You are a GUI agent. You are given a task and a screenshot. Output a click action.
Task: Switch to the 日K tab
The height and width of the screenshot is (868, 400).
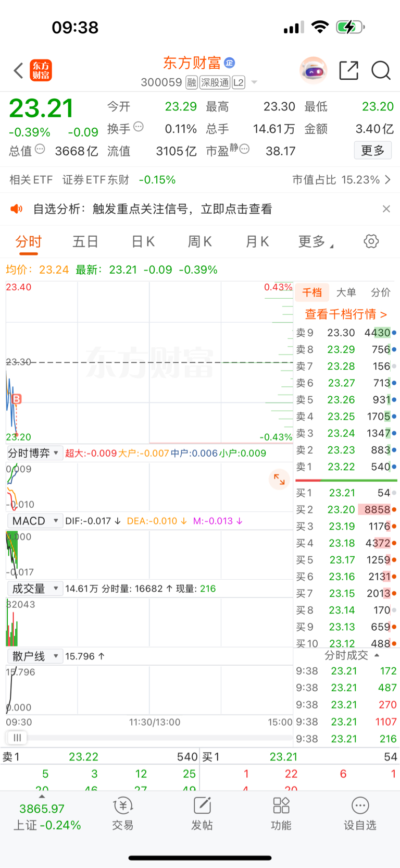(x=143, y=241)
